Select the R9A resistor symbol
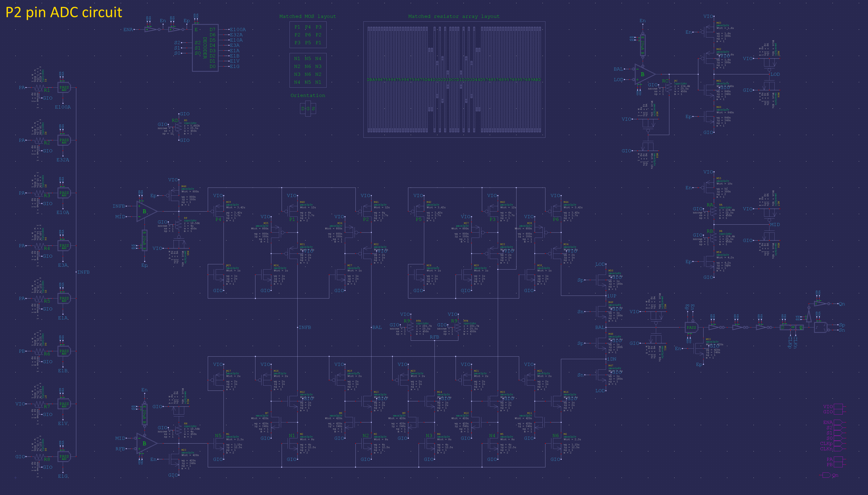Screen dimensions: 868x495 [411, 327]
